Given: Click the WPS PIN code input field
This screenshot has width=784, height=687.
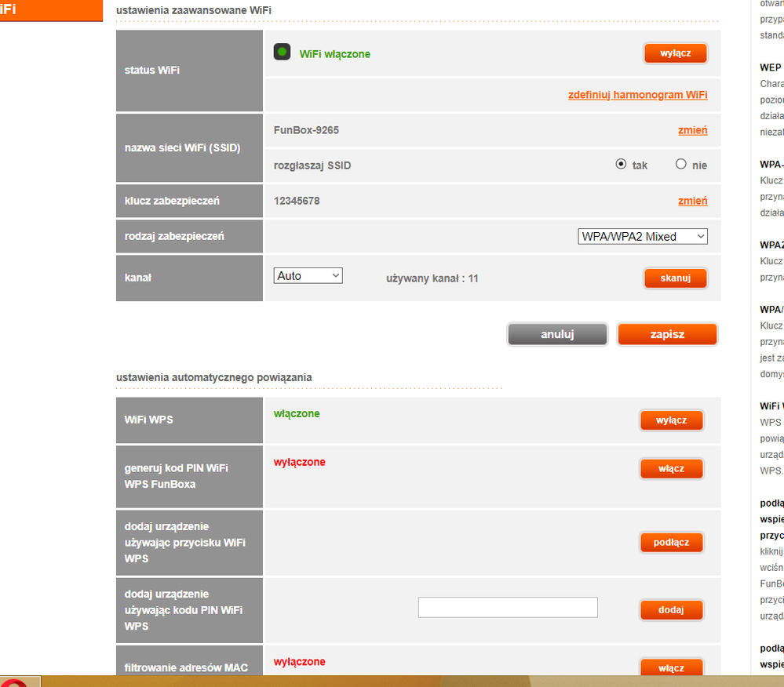Looking at the screenshot, I should tap(508, 607).
